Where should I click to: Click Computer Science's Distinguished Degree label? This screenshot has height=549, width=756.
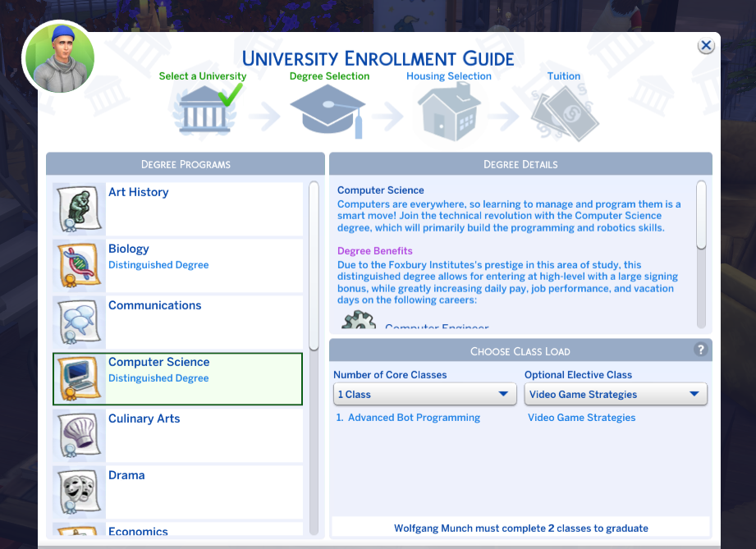pyautogui.click(x=158, y=377)
